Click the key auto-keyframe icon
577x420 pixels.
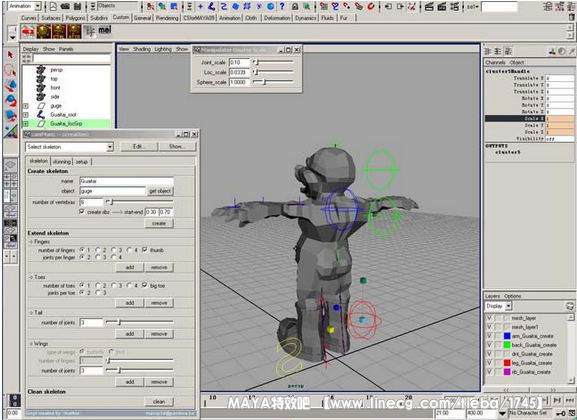[560, 413]
